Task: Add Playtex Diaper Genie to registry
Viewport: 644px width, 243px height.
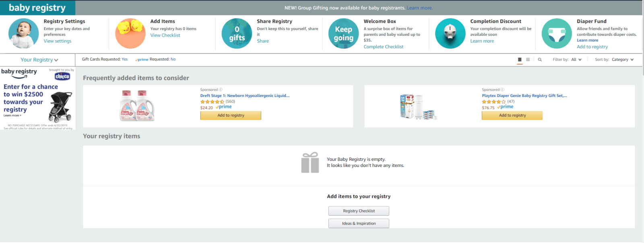Action: coord(512,115)
